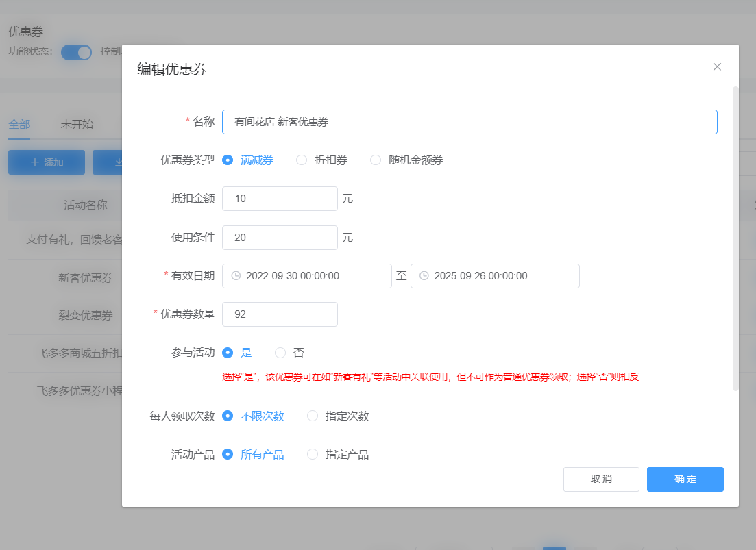Click 新客优惠券 row in background table

point(65,278)
